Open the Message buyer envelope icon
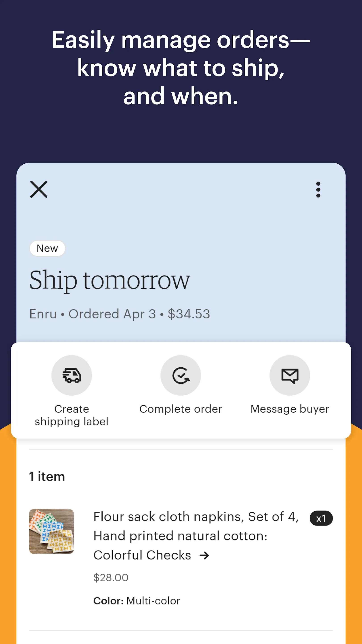Viewport: 362px width, 644px height. click(290, 375)
